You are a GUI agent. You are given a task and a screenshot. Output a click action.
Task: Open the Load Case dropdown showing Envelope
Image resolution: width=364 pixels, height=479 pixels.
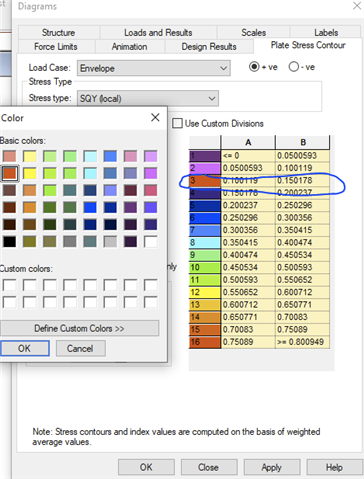tap(153, 68)
